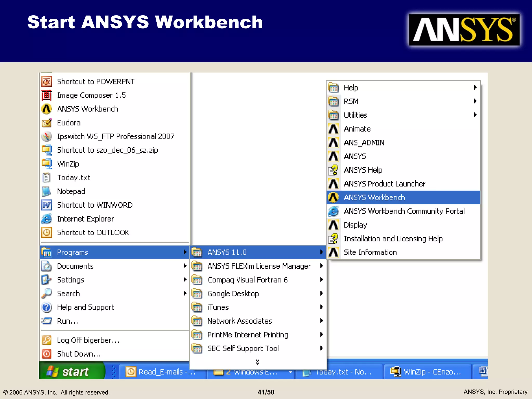Click the Log Off key icon
This screenshot has height=399, width=532.
point(47,340)
